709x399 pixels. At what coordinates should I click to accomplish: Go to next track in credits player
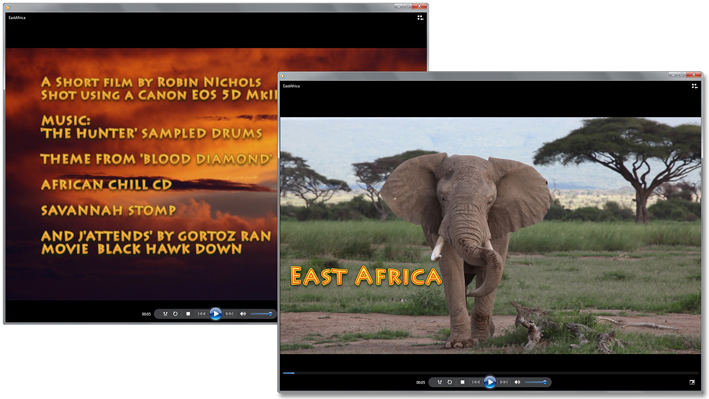230,314
